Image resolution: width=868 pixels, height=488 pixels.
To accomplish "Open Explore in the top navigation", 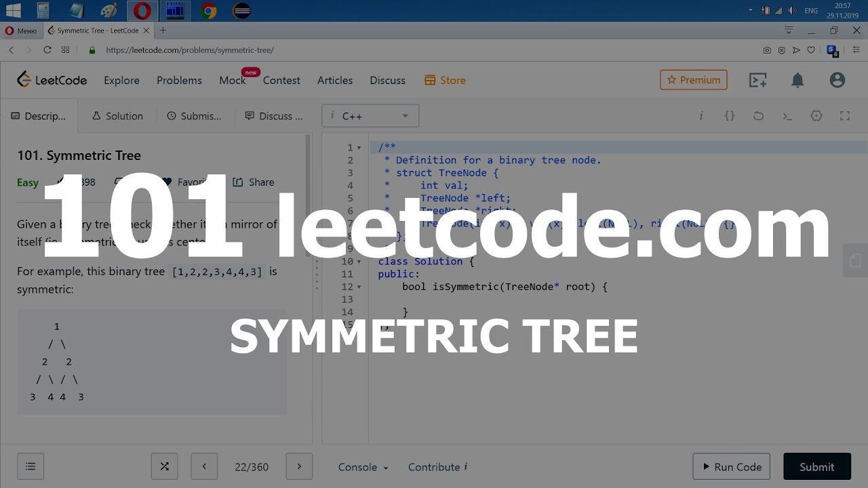I will (x=121, y=80).
